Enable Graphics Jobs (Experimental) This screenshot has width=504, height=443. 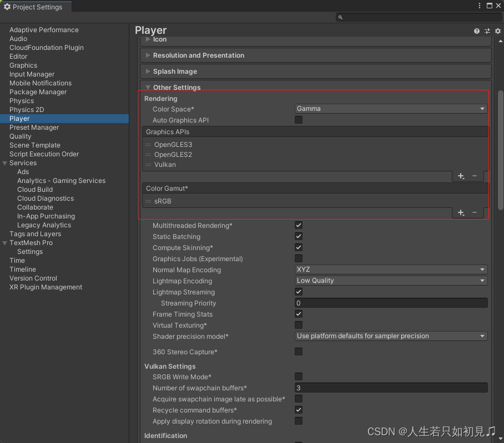[298, 258]
